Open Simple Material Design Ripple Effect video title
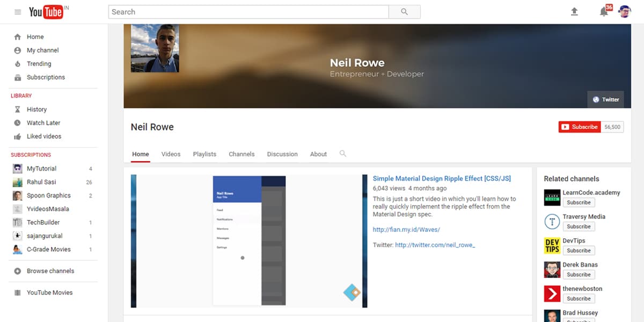Image resolution: width=644 pixels, height=322 pixels. (442, 179)
